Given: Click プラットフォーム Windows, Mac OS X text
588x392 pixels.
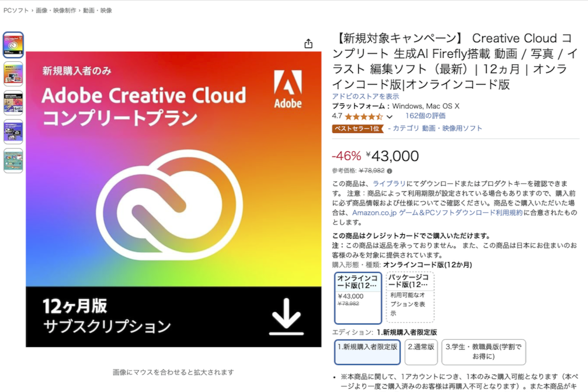Looking at the screenshot, I should click(396, 106).
